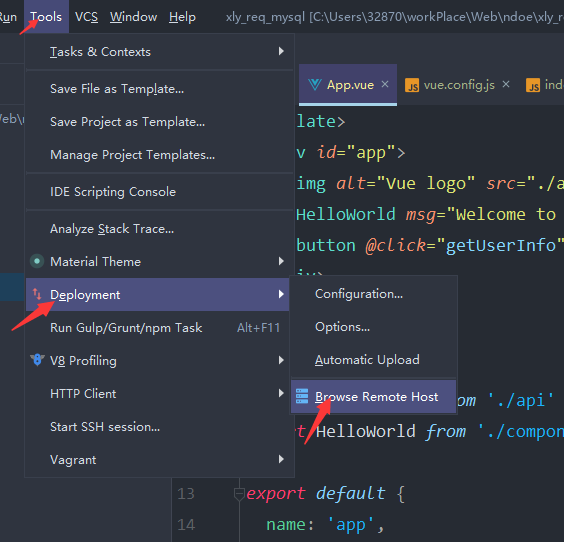
Task: Expand Vagrant submenu arrow
Action: (281, 459)
